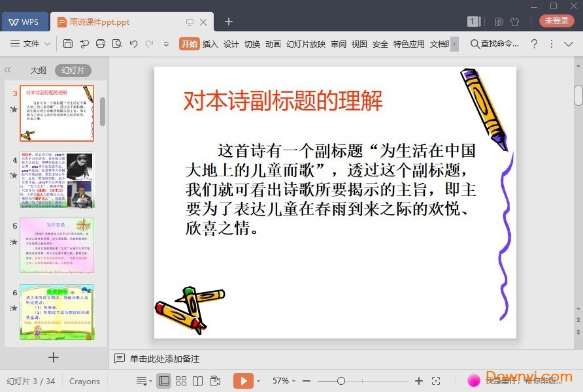Expand the quick access toolbar customize dropdown
Viewport: 583px width, 392px height.
tap(166, 44)
